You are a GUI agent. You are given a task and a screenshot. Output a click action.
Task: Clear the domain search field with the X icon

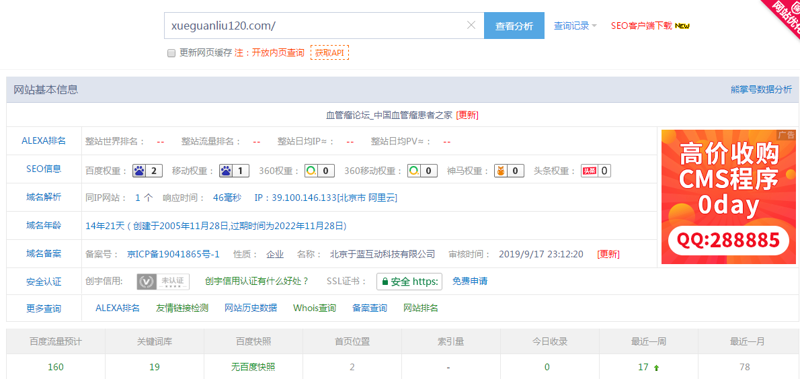471,26
